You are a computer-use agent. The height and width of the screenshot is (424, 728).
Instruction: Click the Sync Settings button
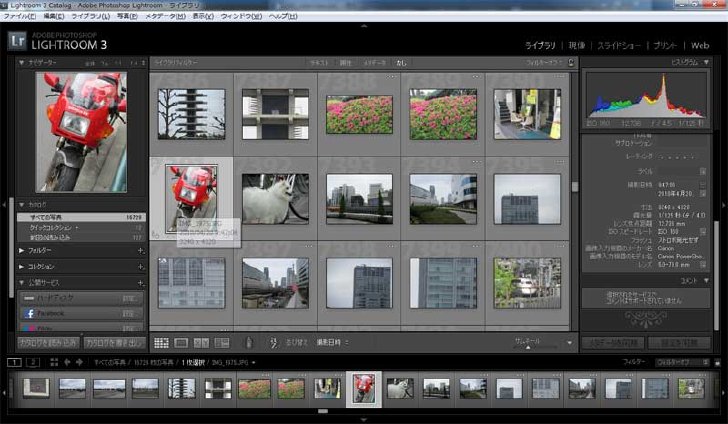click(679, 343)
